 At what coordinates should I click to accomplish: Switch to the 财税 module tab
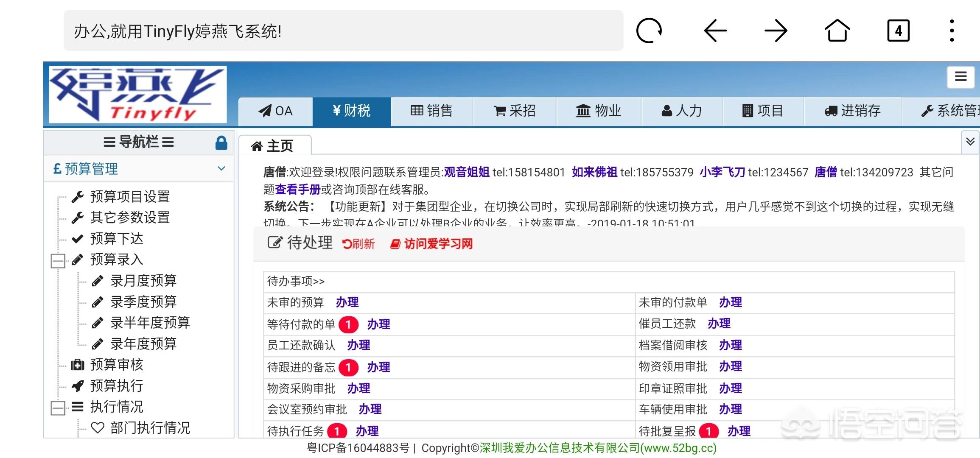point(352,111)
